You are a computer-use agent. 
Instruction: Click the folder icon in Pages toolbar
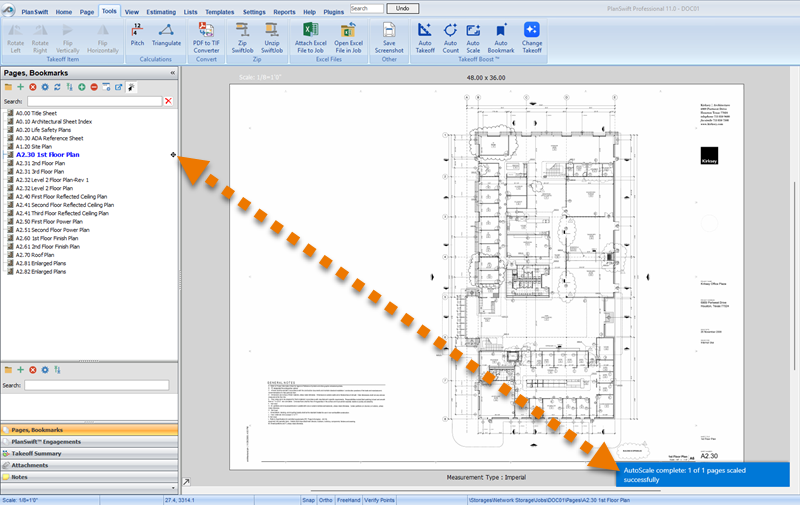click(x=8, y=87)
